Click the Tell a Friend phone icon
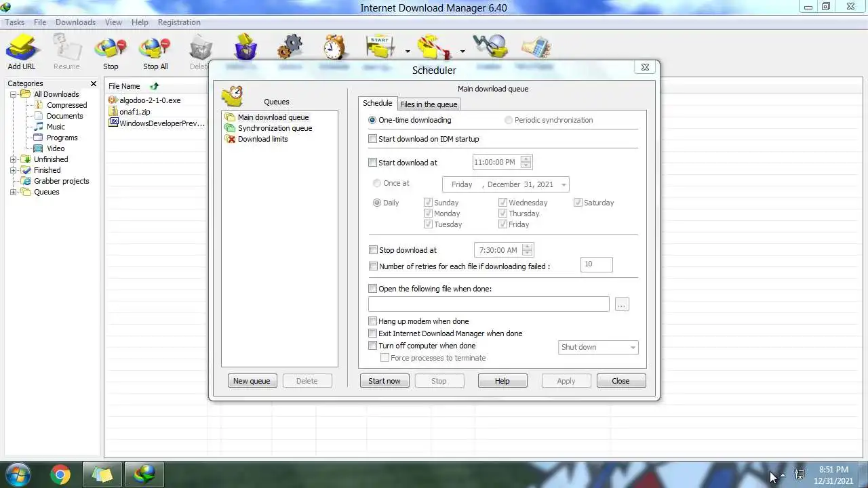The height and width of the screenshot is (488, 868). point(536,47)
